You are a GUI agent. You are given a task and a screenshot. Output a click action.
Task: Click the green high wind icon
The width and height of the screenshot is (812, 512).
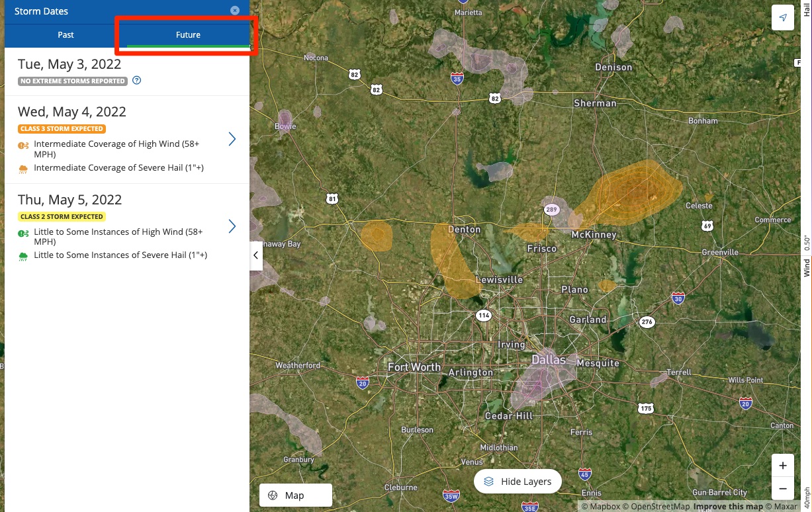23,234
